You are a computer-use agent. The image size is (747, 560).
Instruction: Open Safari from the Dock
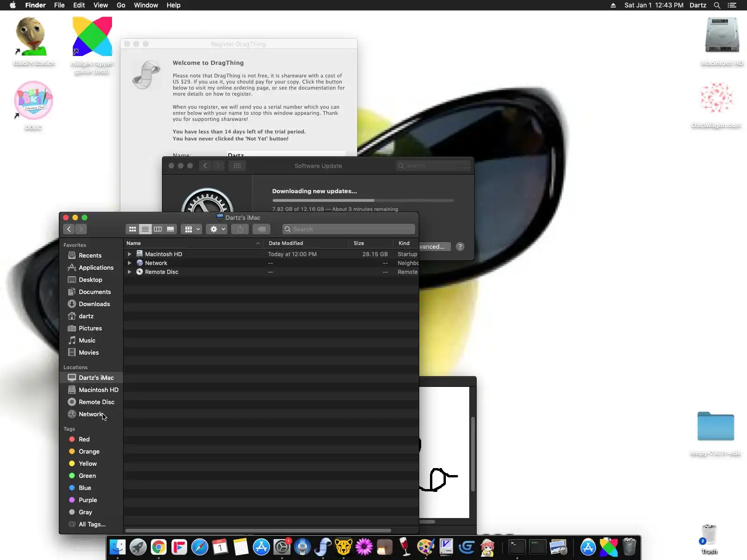tap(200, 547)
